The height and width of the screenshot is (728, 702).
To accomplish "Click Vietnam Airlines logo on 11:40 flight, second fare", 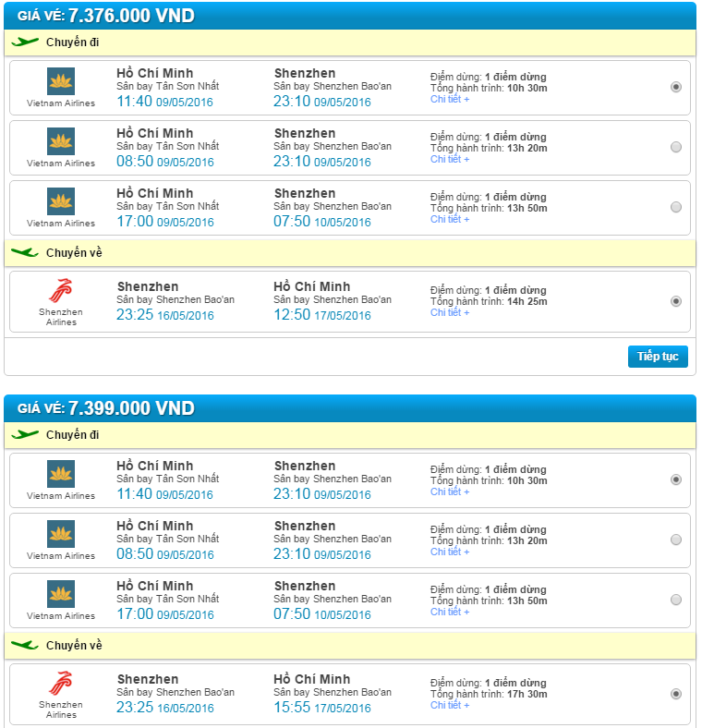I will [61, 474].
